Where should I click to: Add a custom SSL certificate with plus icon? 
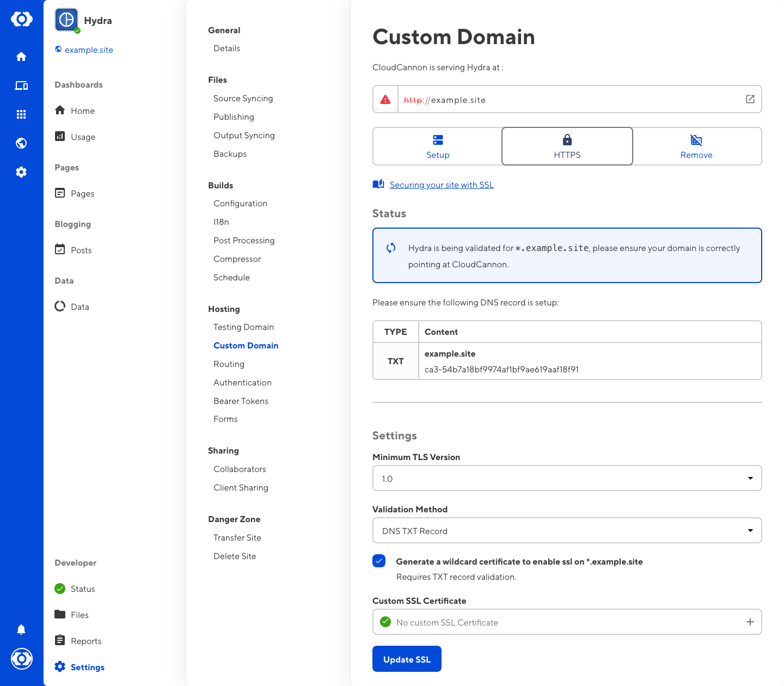(x=750, y=622)
